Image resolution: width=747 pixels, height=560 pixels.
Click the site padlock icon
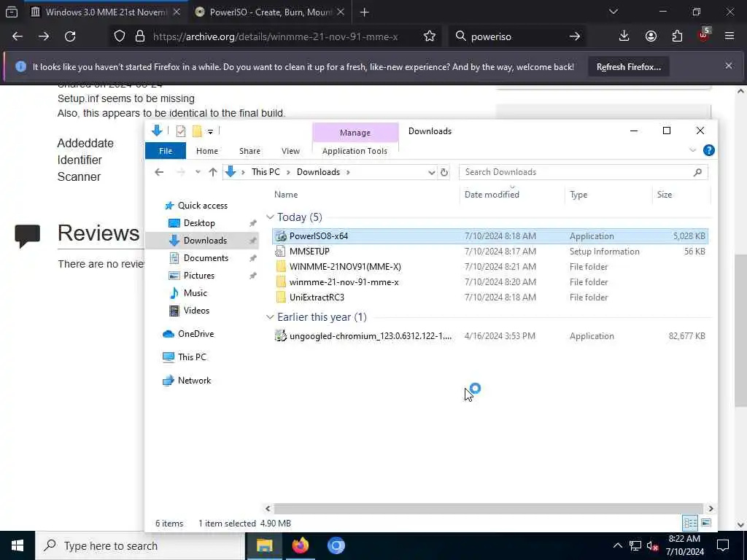139,36
